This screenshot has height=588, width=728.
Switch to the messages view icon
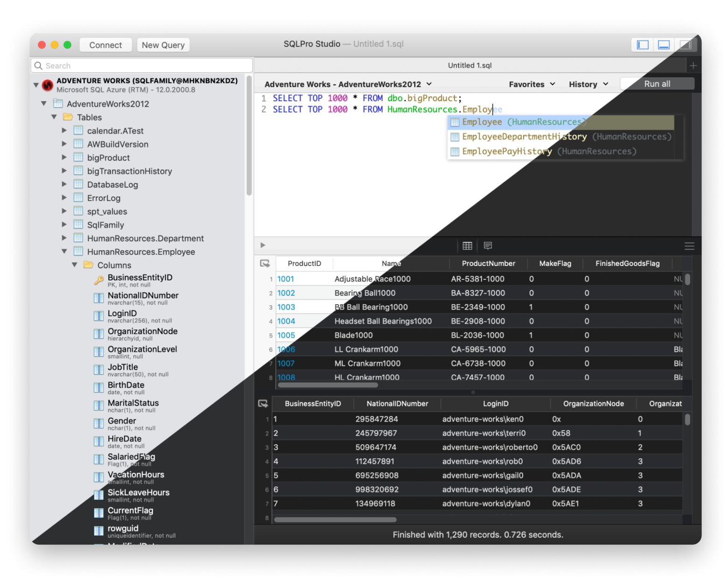488,246
